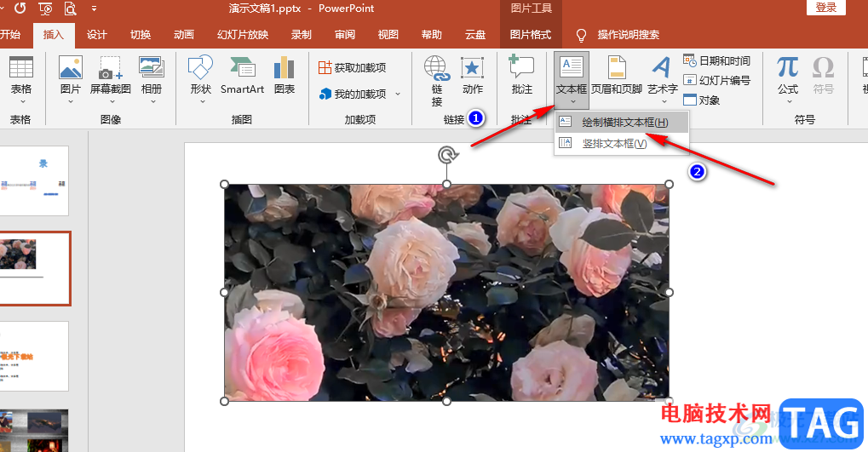Open My Add-ins (我的加载项)

coord(353,94)
